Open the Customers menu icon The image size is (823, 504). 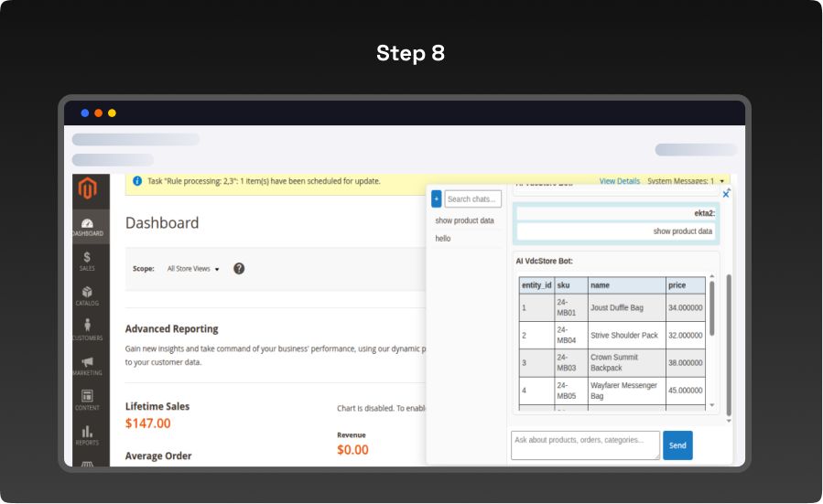point(87,330)
